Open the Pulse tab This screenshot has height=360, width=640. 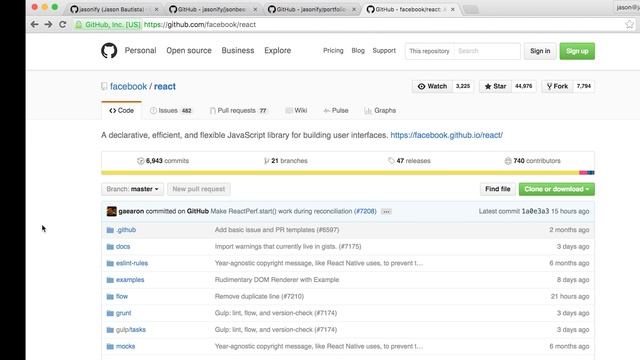tap(336, 111)
